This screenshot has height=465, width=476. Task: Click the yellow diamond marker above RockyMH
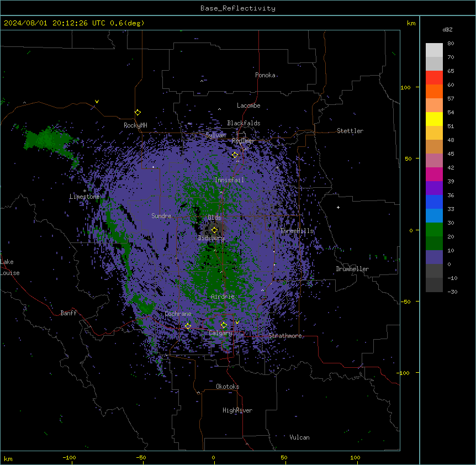[x=137, y=113]
